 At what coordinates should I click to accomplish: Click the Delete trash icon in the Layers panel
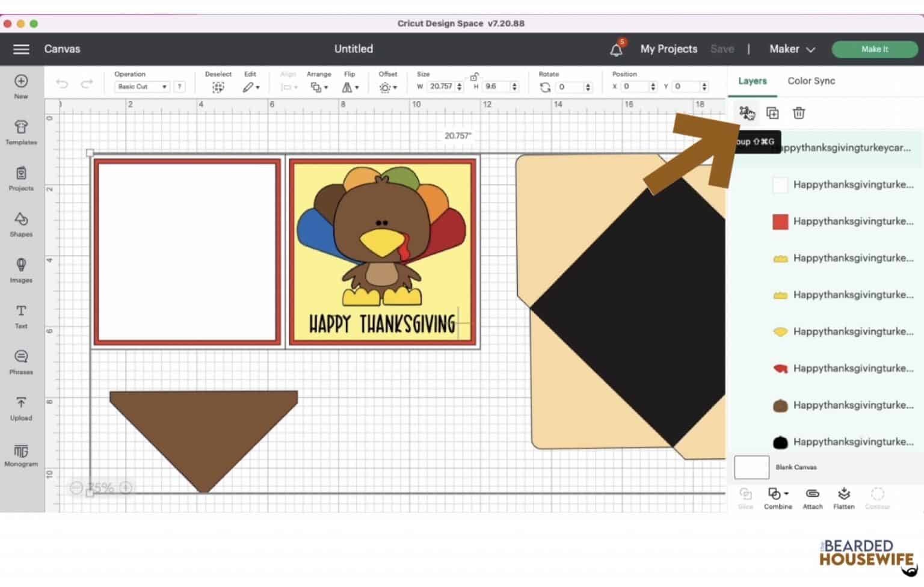[x=798, y=112]
